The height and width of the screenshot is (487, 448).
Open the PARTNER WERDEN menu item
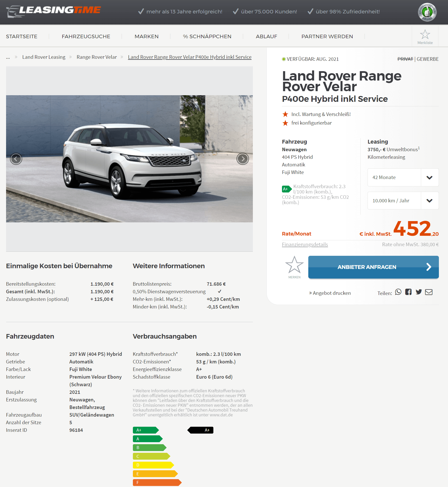[x=327, y=36]
